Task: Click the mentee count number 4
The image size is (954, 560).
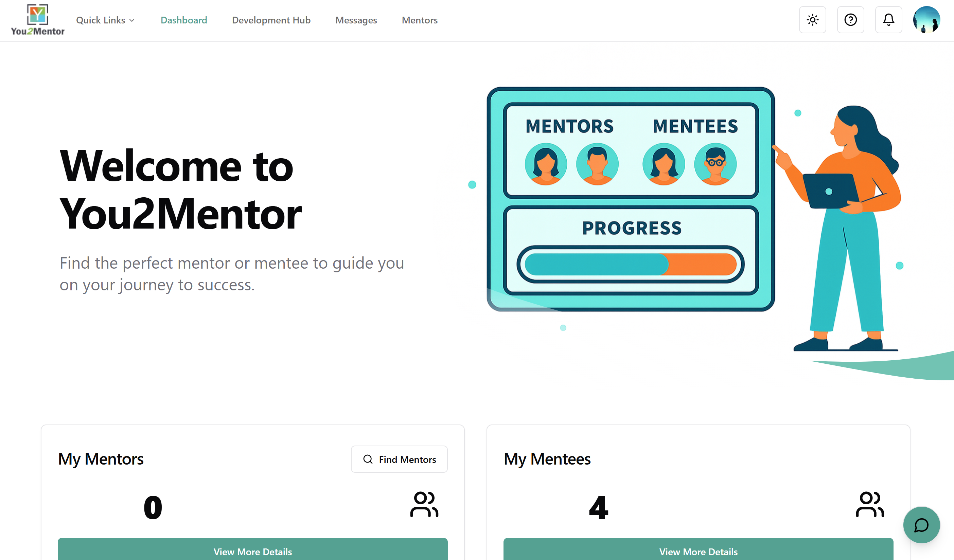Action: click(x=598, y=507)
